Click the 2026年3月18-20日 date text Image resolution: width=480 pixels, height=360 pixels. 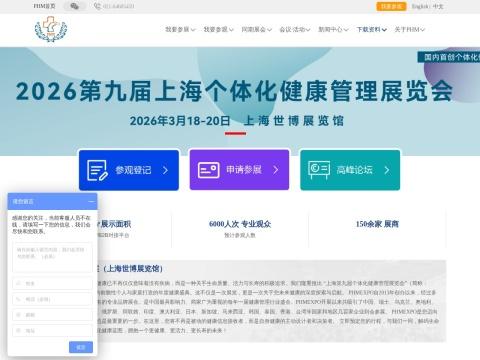(x=180, y=121)
